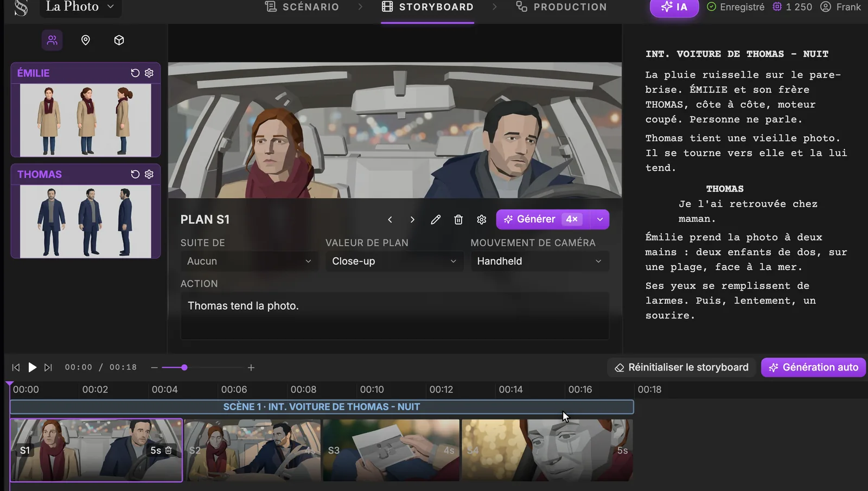This screenshot has height=491, width=868.
Task: Click the IA assistant button
Action: 674,7
